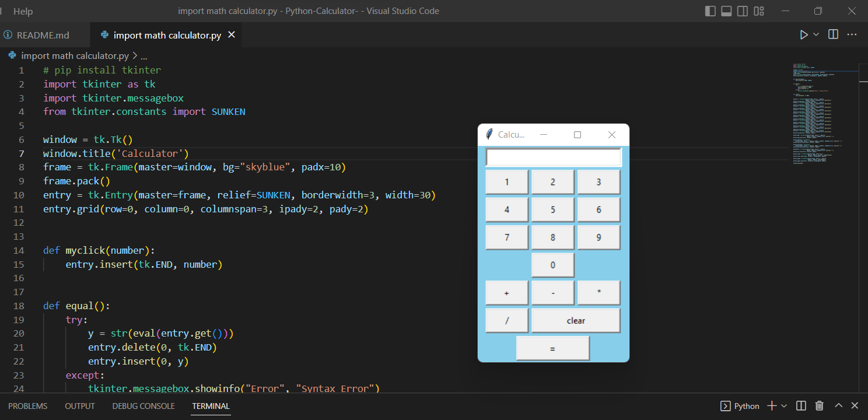This screenshot has width=868, height=420.
Task: Click calculator button 2
Action: point(553,182)
